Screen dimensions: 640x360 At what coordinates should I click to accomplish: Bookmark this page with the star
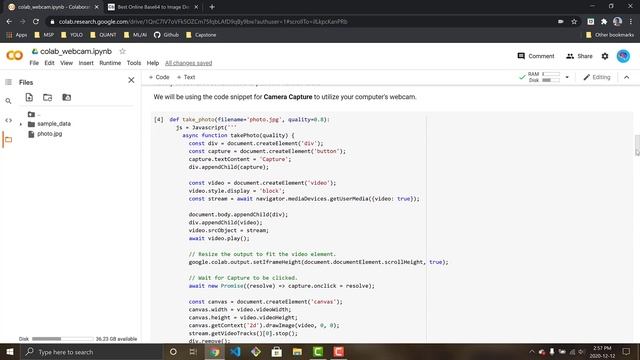coord(574,22)
